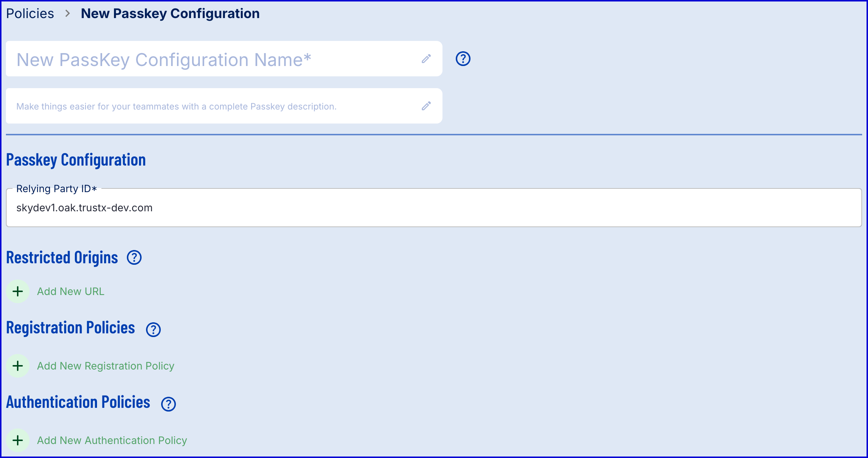Click the Passkey Configuration heading
Viewport: 868px width, 458px height.
tap(76, 160)
